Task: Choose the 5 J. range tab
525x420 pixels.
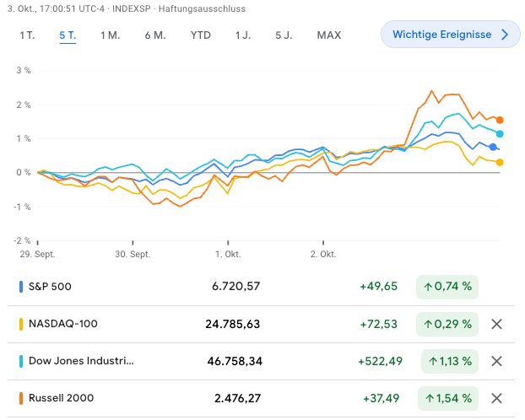Action: click(284, 35)
